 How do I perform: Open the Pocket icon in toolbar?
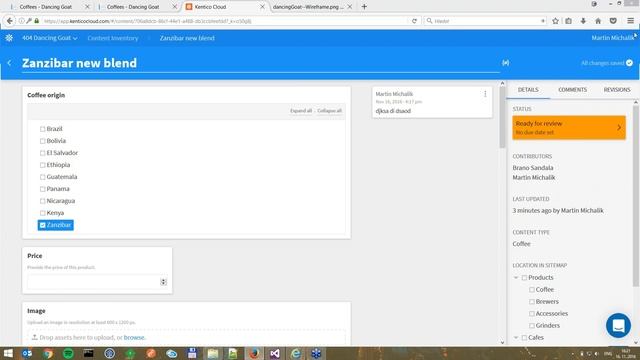(x=613, y=21)
